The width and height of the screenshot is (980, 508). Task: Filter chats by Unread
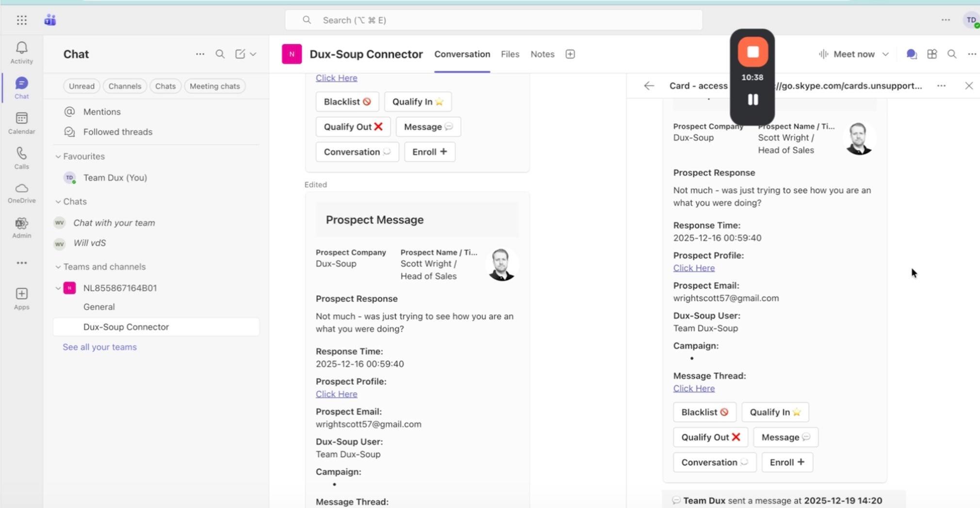coord(82,86)
